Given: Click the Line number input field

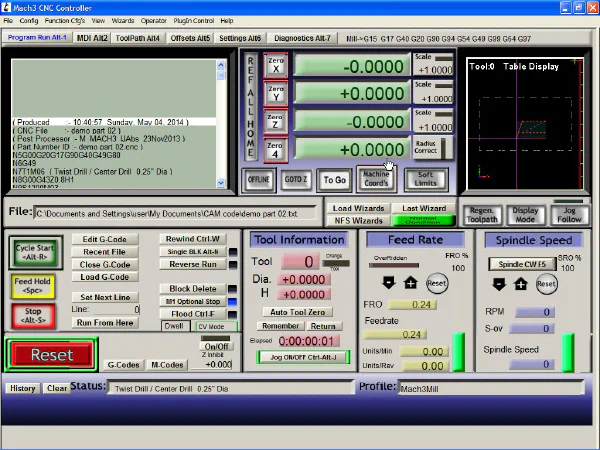Looking at the screenshot, I should (116, 309).
